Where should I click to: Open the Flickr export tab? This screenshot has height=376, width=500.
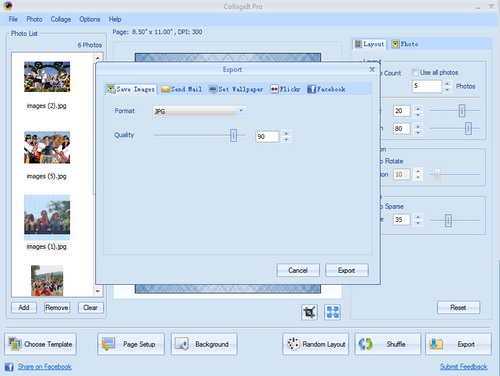[x=285, y=89]
